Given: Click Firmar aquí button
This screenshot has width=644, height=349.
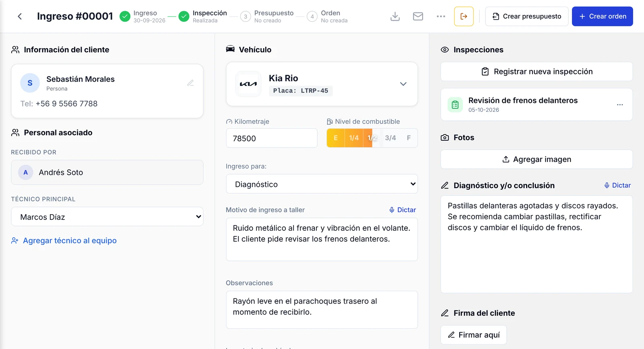Looking at the screenshot, I should tap(474, 335).
